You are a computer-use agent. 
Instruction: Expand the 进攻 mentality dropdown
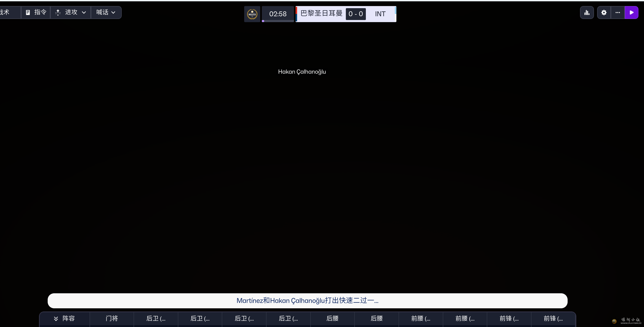click(x=84, y=12)
